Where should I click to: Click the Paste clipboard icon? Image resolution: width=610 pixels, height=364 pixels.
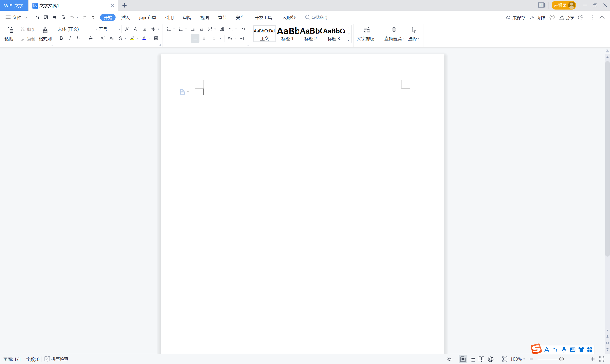pyautogui.click(x=10, y=30)
